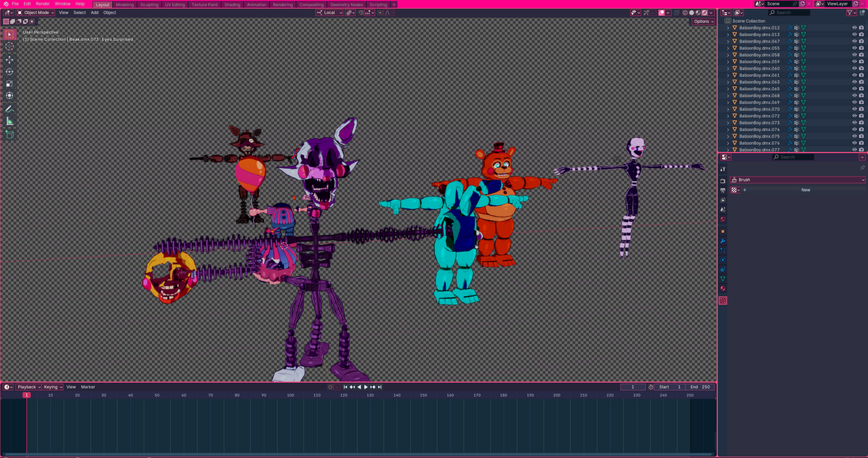The width and height of the screenshot is (868, 458).
Task: Open the Object properties tab
Action: pyautogui.click(x=723, y=231)
